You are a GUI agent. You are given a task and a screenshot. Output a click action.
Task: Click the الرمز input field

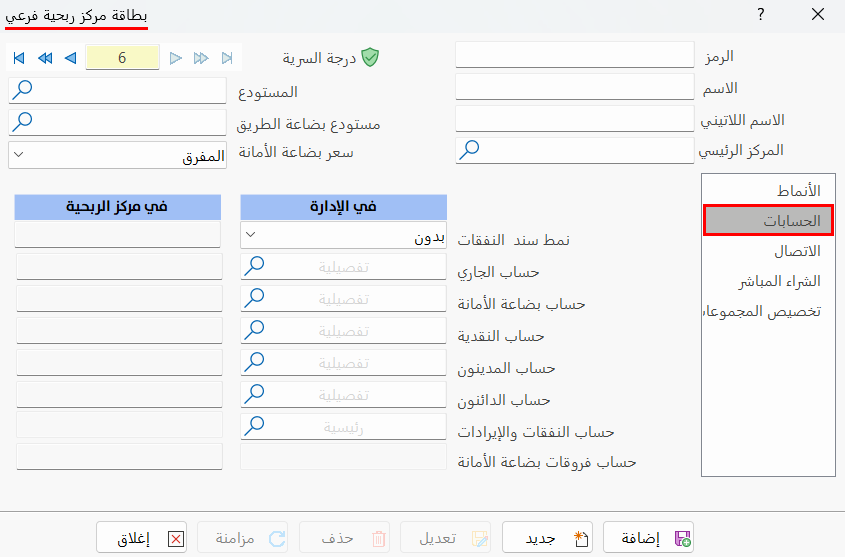[x=574, y=54]
